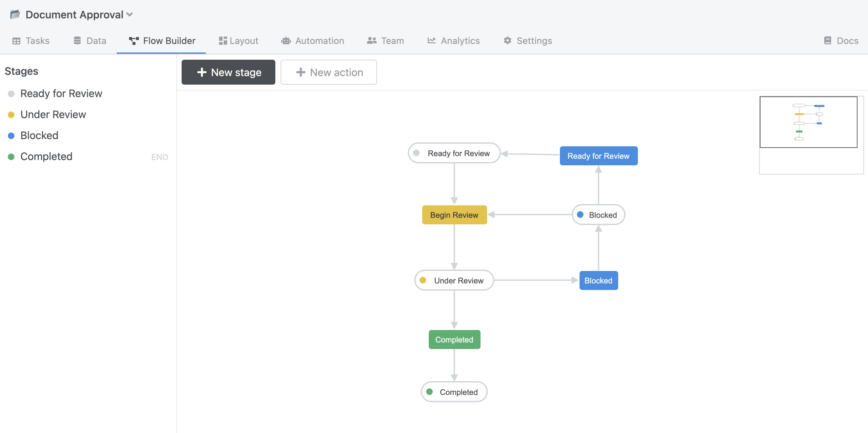Select the yellow Begin Review action node
Image resolution: width=868 pixels, height=433 pixels.
[454, 215]
